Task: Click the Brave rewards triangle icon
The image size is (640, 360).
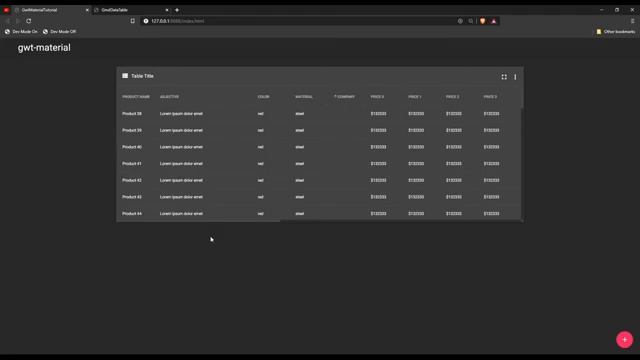Action: (493, 21)
